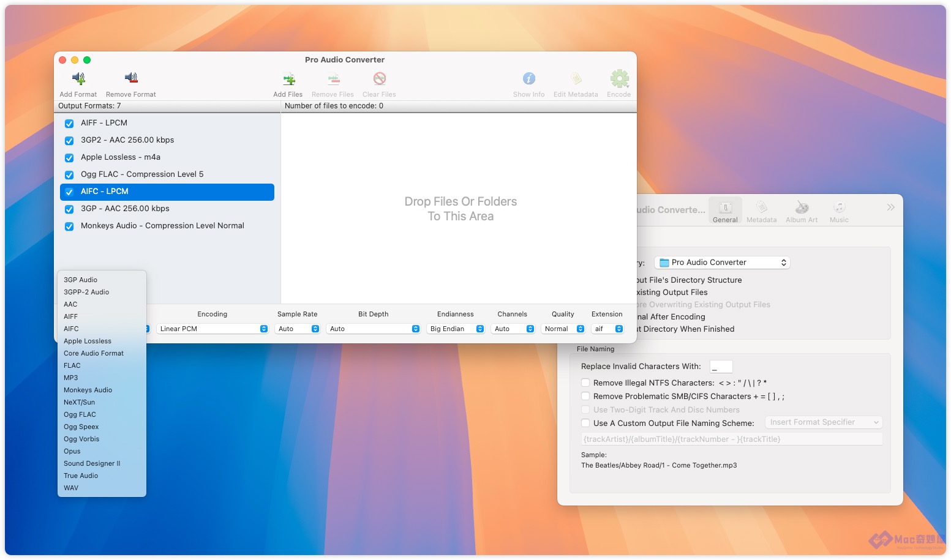Uncheck the AIFF - LPCM format

69,123
